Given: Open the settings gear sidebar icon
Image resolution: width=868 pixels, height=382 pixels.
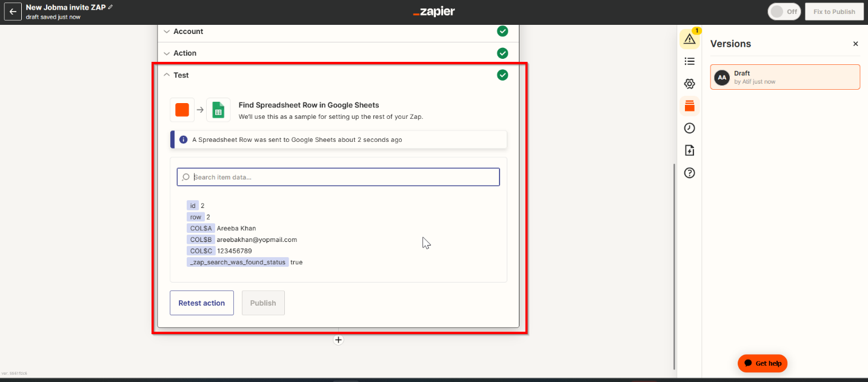Looking at the screenshot, I should coord(689,84).
